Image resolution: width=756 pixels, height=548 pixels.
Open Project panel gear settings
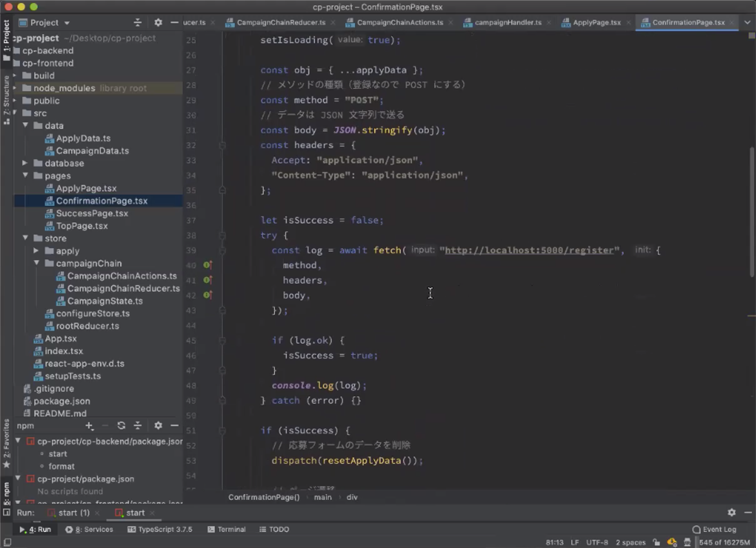coord(158,23)
